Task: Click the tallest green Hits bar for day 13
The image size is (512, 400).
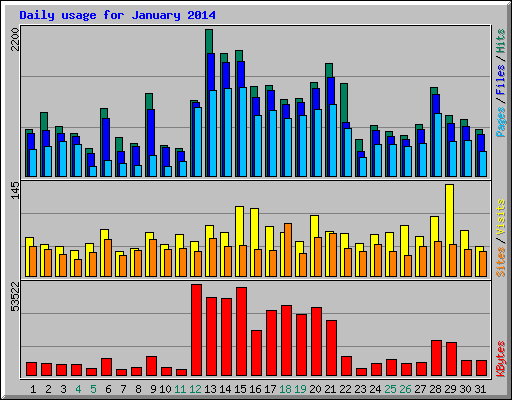Action: [209, 41]
